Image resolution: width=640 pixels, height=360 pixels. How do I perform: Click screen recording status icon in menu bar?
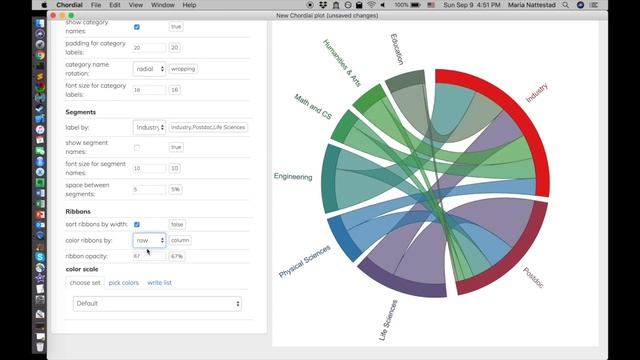click(310, 5)
